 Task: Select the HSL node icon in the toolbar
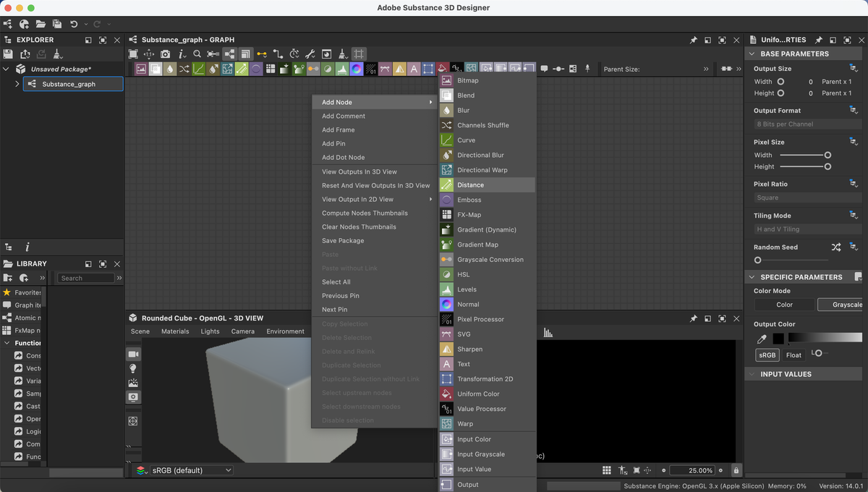(326, 68)
